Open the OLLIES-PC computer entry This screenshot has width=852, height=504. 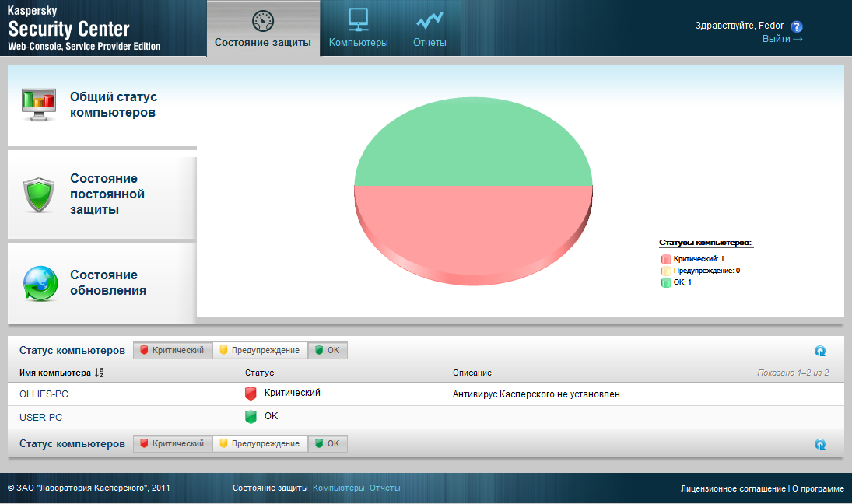44,394
